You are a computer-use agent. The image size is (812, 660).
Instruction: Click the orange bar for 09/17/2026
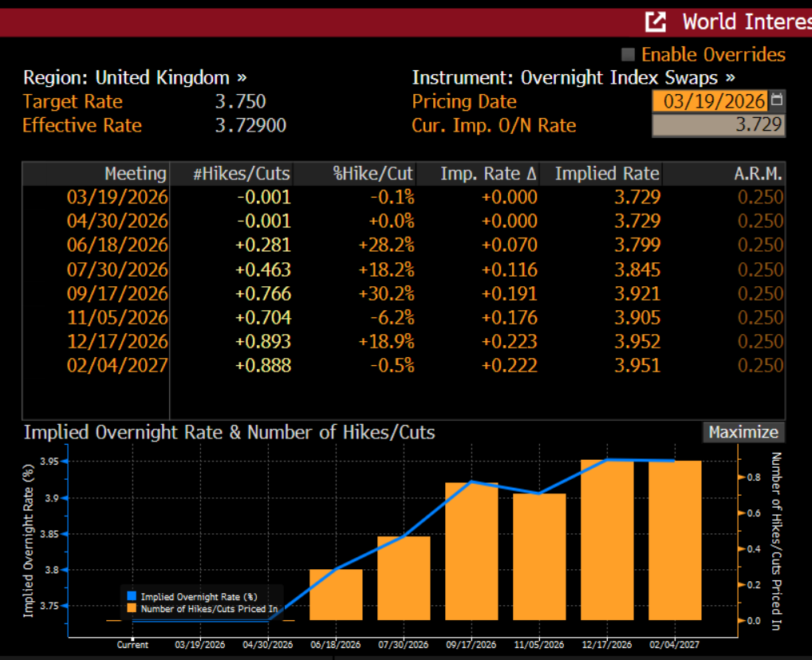pyautogui.click(x=471, y=552)
